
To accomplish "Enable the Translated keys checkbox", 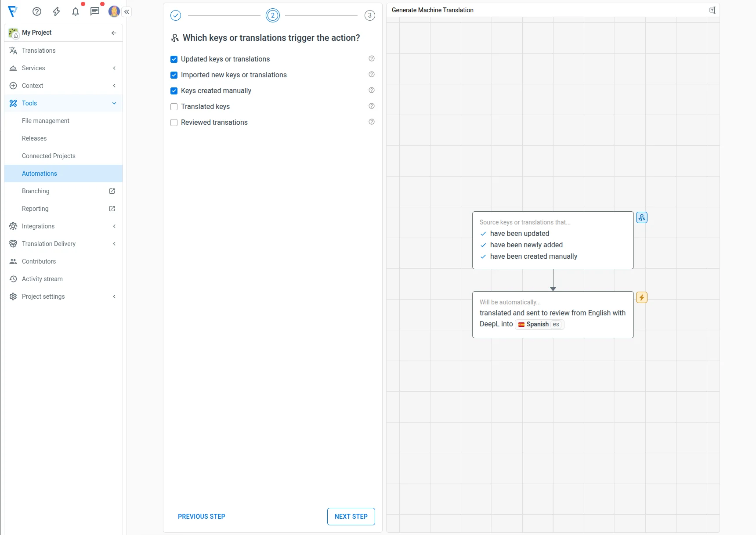I will click(174, 107).
